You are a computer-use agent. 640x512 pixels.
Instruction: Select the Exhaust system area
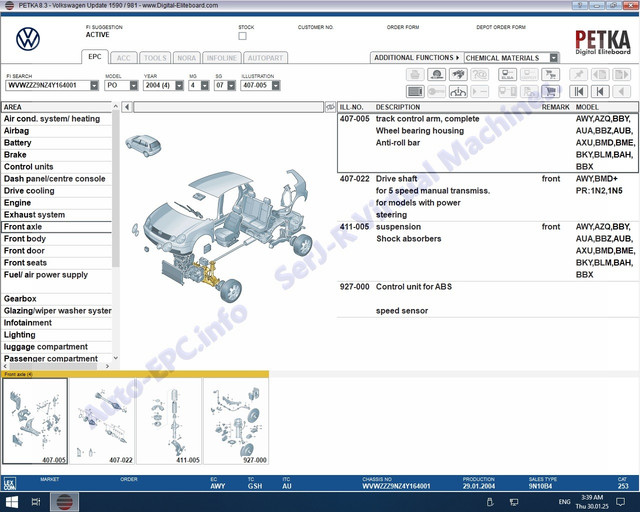[57, 215]
